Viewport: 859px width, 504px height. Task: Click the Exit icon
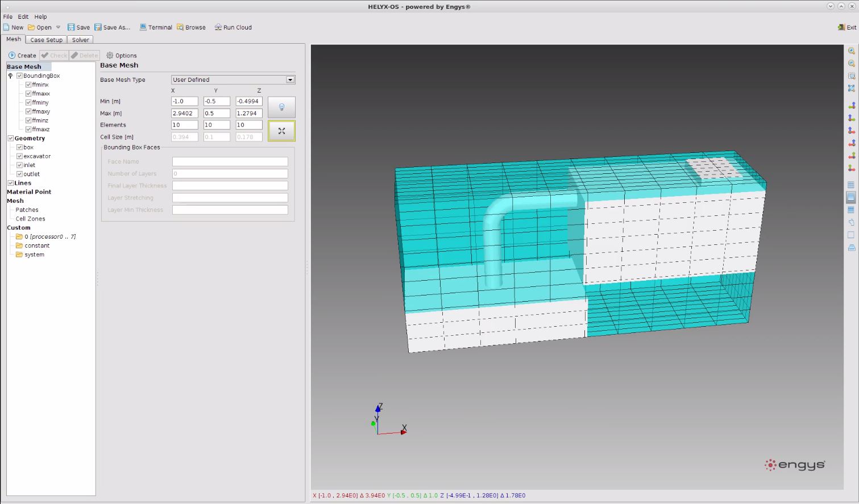click(x=841, y=27)
